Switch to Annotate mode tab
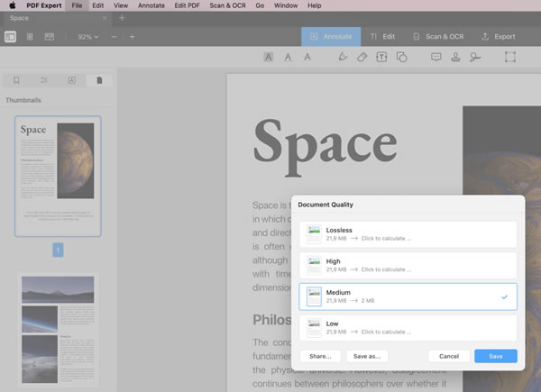Image resolution: width=541 pixels, height=392 pixels. pos(331,37)
